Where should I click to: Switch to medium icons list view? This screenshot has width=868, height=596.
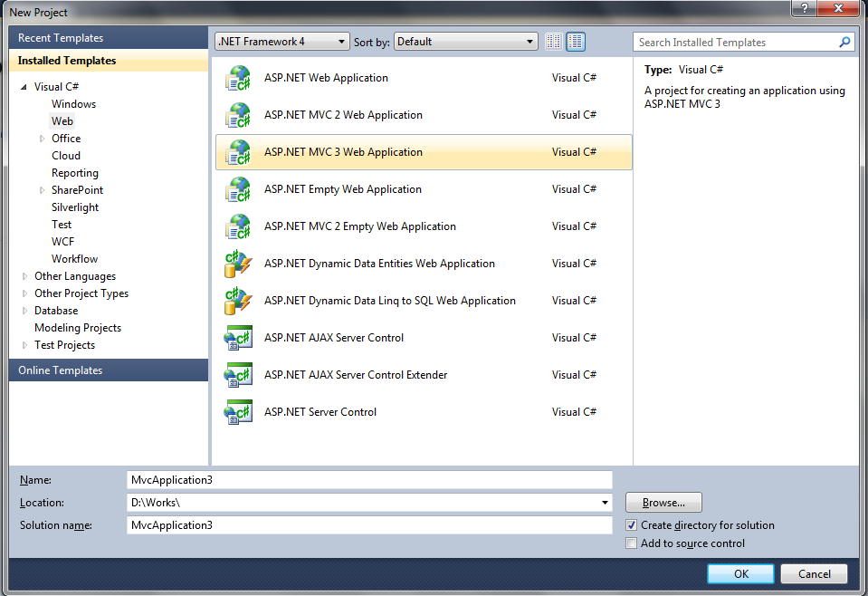576,42
